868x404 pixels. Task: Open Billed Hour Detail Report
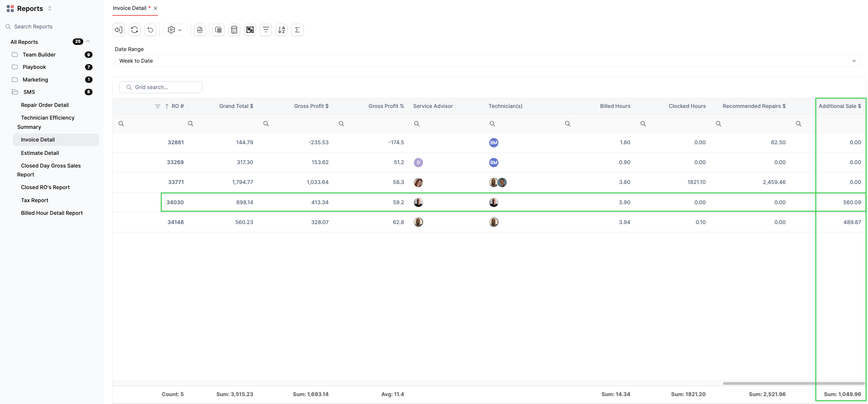pos(52,213)
